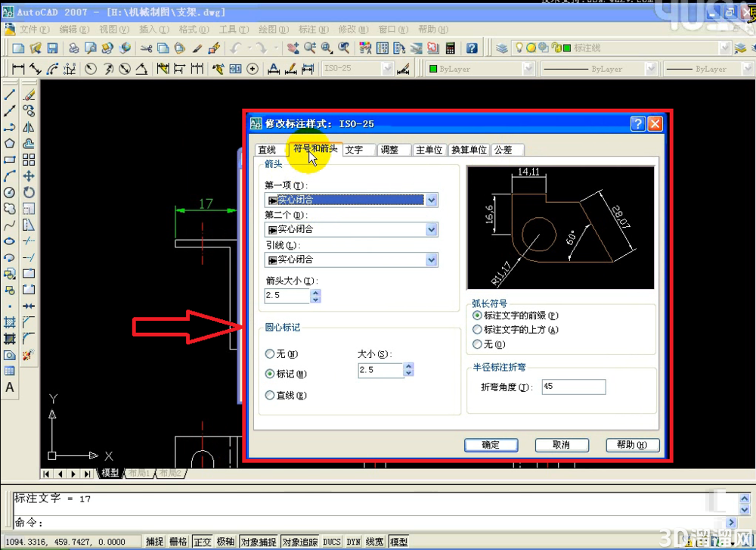Select the Mirror modify tool
This screenshot has height=550, width=756.
(x=29, y=127)
